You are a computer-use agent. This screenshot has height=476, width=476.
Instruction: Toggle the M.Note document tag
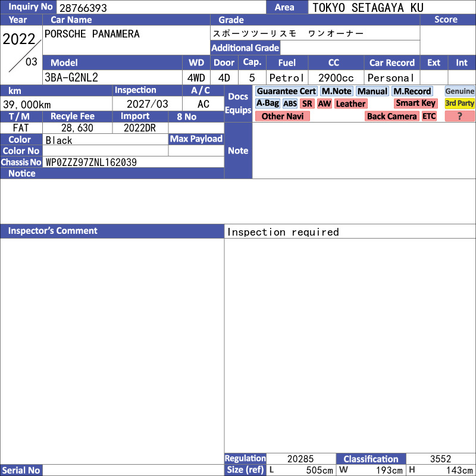(337, 91)
